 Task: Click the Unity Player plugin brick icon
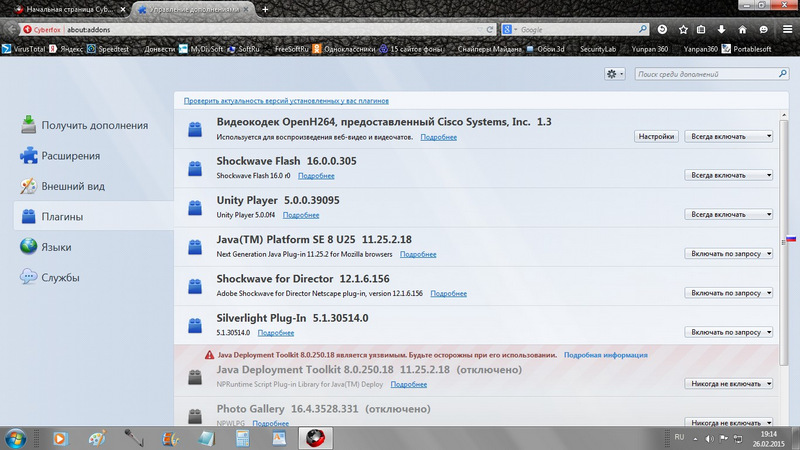coord(195,208)
